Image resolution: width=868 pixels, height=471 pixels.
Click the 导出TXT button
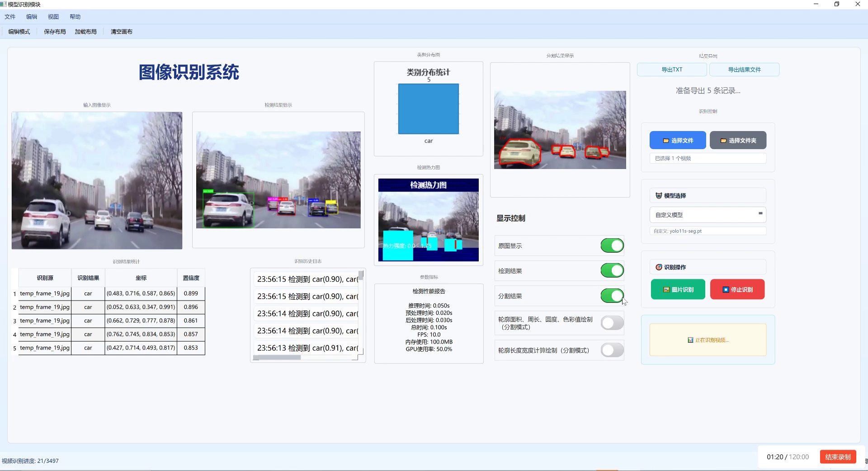click(x=672, y=69)
